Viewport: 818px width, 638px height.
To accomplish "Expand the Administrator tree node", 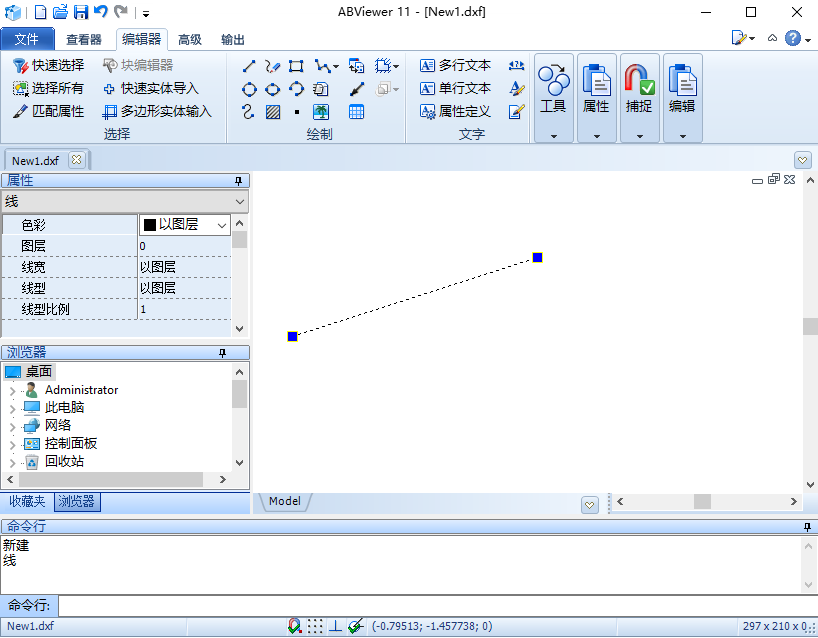I will pos(12,391).
